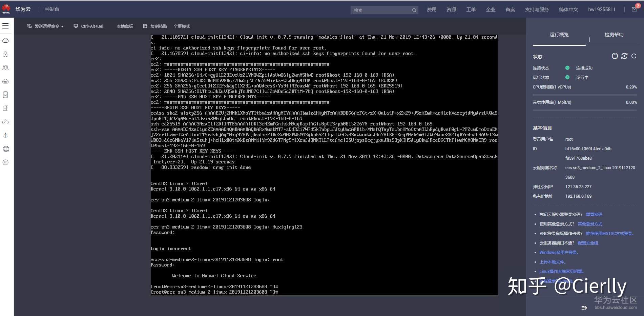Open the 工单 tickets menu
The width and height of the screenshot is (644, 316).
471,9
